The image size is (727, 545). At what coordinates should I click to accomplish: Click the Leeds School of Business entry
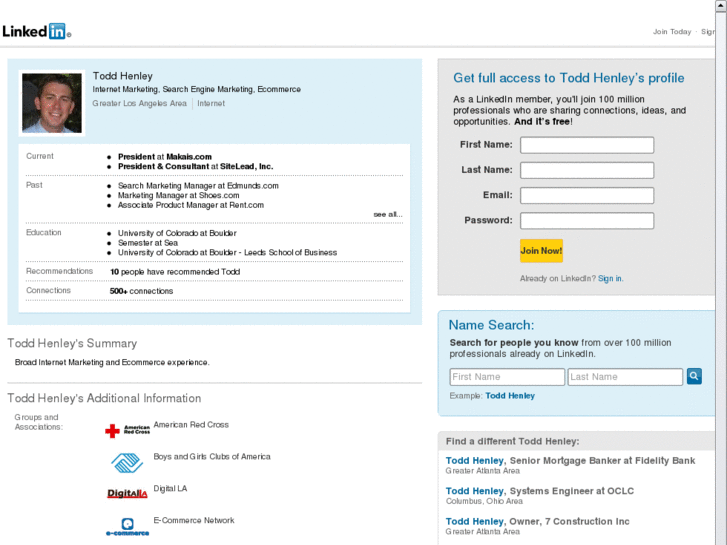pyautogui.click(x=227, y=252)
